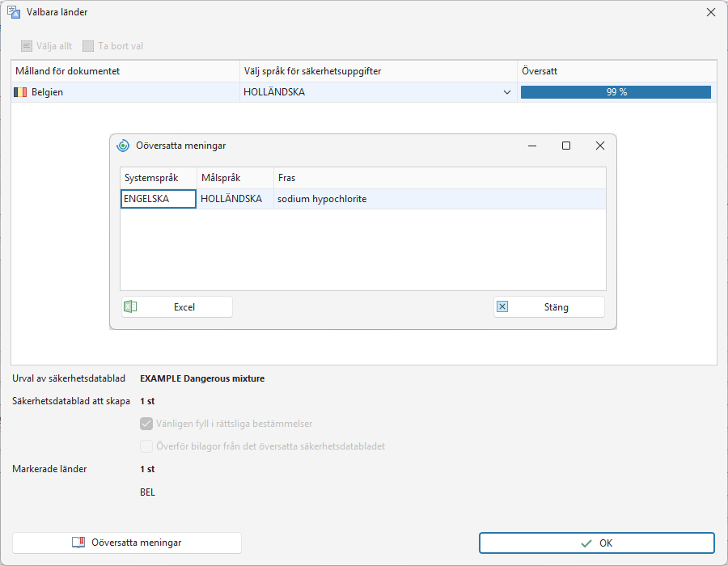This screenshot has width=728, height=566.
Task: Click the Välja allt toolbar icon
Action: point(27,46)
